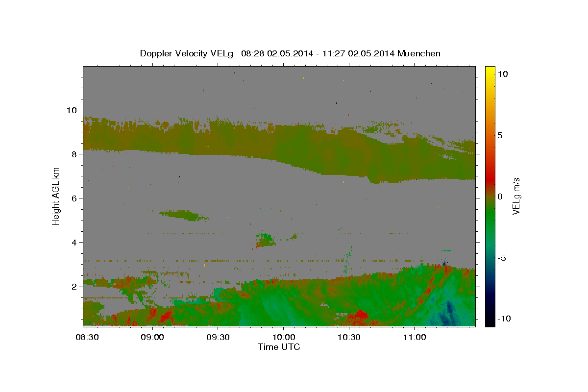Image resolution: width=588 pixels, height=392 pixels.
Task: Click the colorbar value -5 label
Action: tap(501, 258)
